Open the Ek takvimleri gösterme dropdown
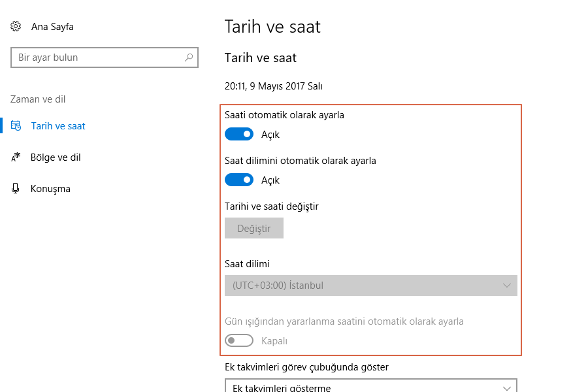The image size is (571, 392). tap(371, 385)
